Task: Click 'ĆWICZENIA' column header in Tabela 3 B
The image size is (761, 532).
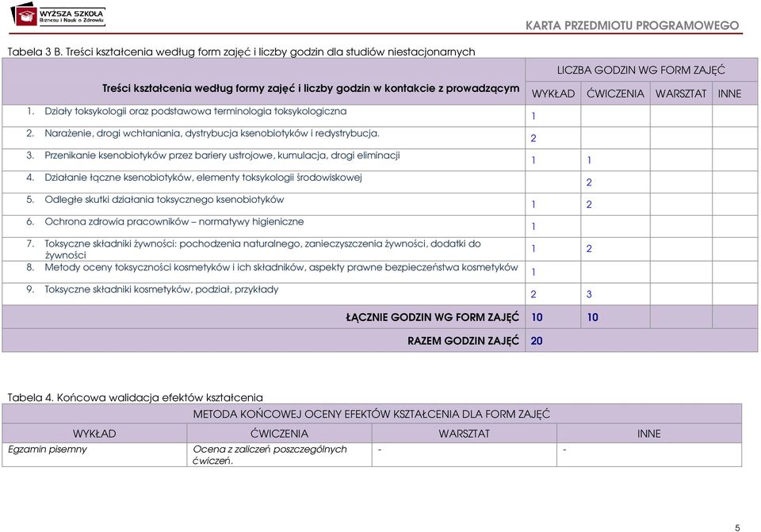Action: (615, 94)
